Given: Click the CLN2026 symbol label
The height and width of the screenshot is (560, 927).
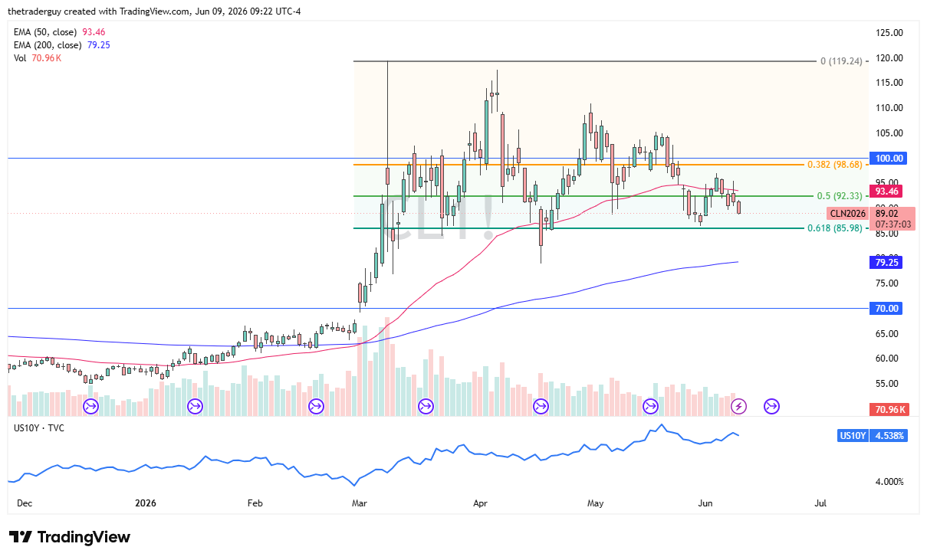Looking at the screenshot, I should pyautogui.click(x=848, y=214).
